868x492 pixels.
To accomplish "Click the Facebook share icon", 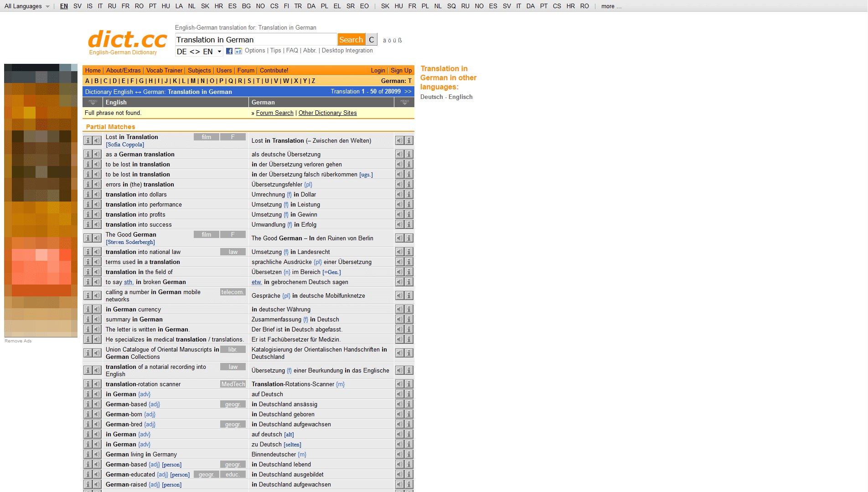I will click(229, 51).
